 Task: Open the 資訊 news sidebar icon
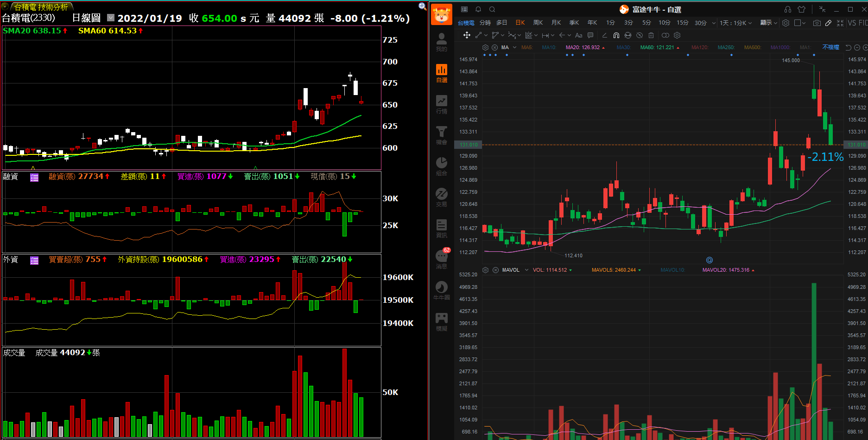442,228
